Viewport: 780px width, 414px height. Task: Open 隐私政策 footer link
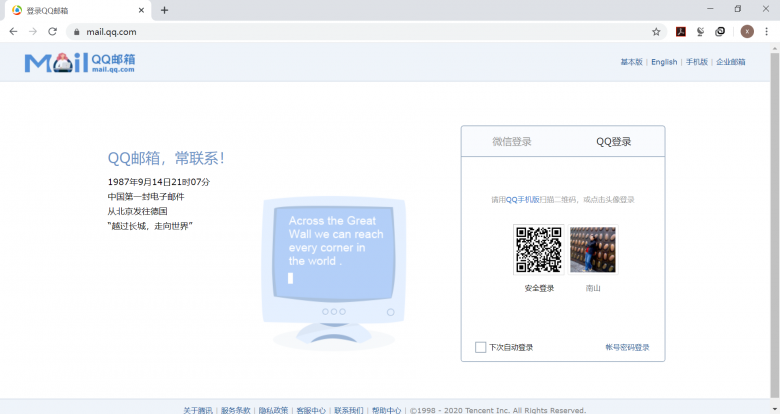[273, 410]
